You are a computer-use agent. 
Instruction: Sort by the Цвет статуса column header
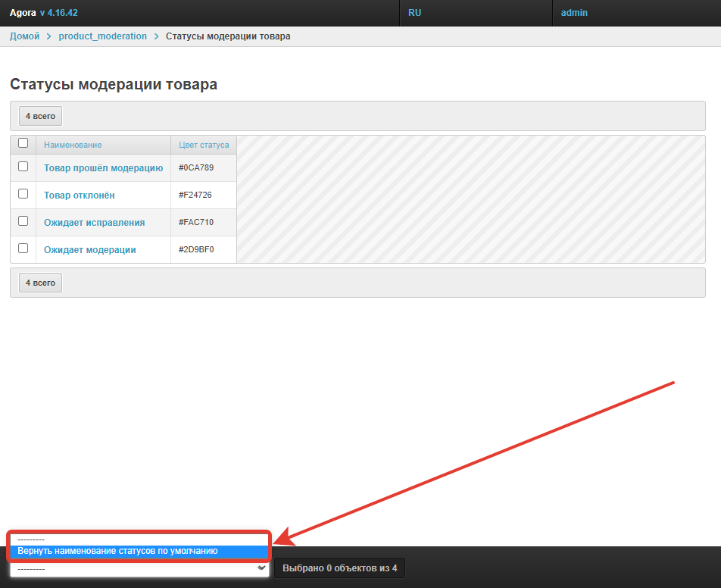[x=204, y=145]
